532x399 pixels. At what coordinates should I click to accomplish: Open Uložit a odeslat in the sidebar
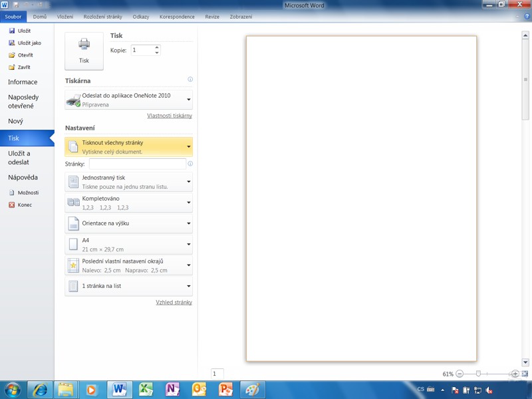19,158
